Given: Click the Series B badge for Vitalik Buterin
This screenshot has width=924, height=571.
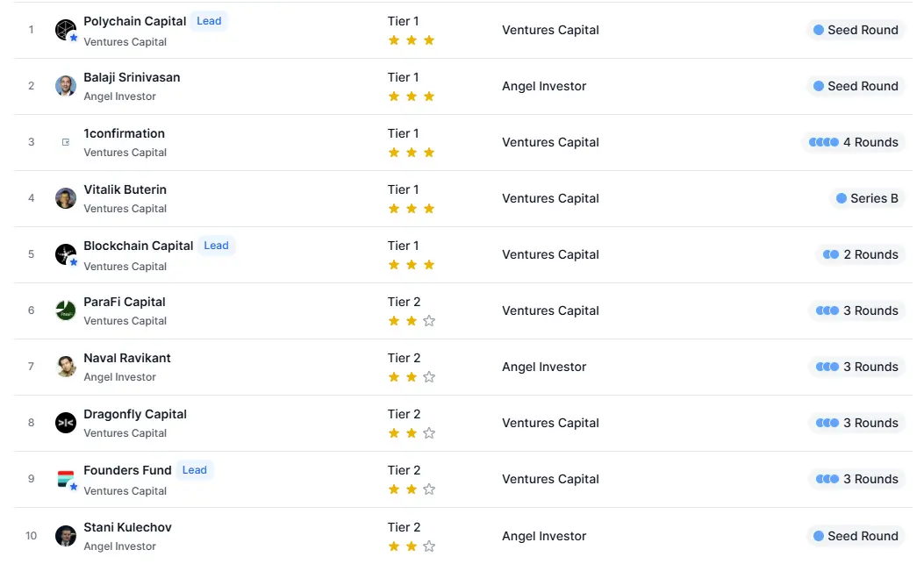Looking at the screenshot, I should click(867, 198).
